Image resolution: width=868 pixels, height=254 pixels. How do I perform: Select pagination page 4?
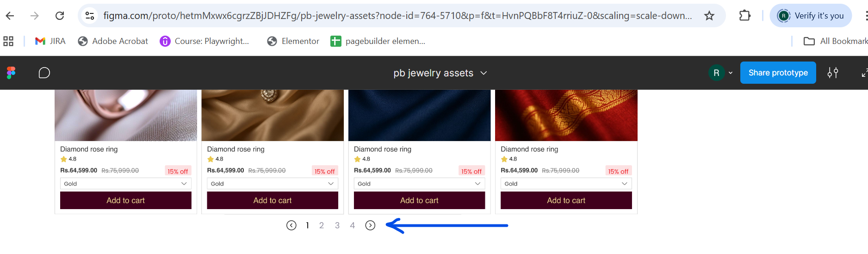click(x=353, y=225)
